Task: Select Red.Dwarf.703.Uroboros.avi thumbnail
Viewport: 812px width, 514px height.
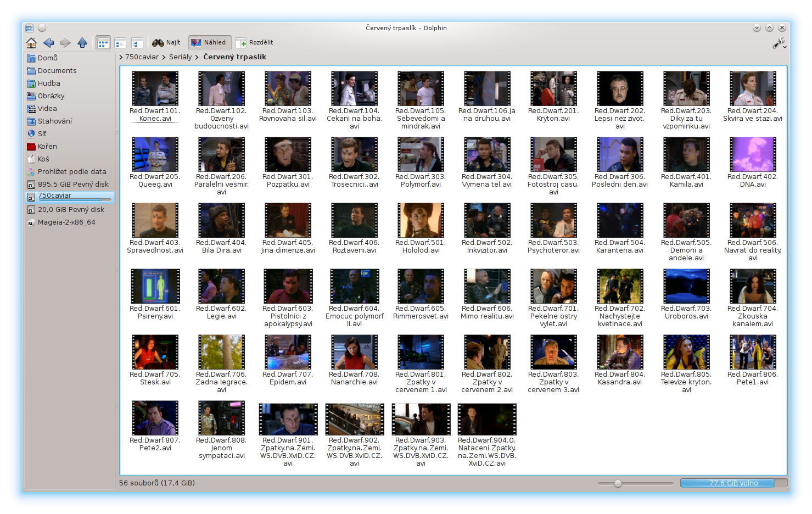Action: click(686, 286)
